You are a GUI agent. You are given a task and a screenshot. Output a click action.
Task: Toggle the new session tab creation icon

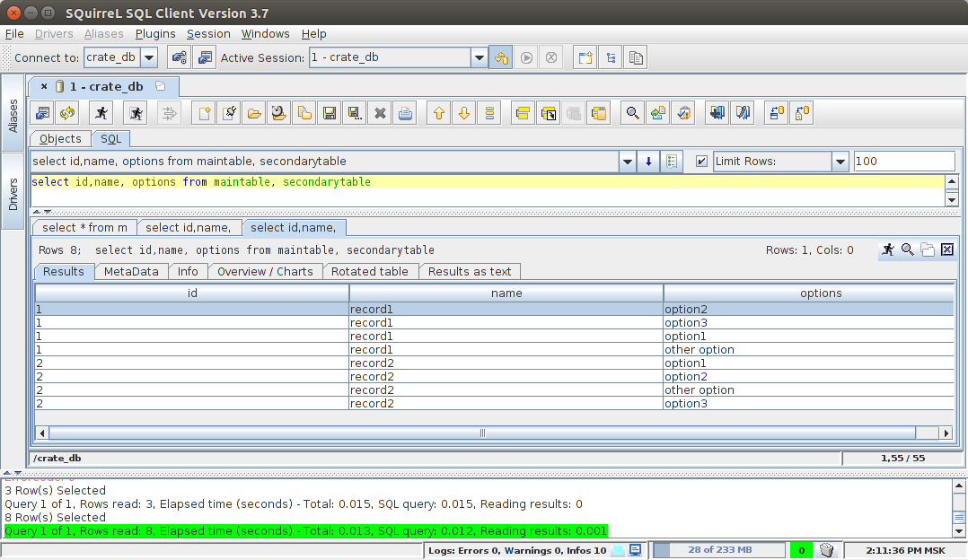(x=585, y=57)
